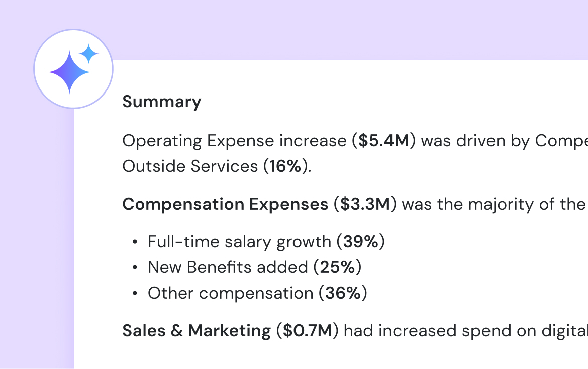Click the bold $5.4M figure

384,141
